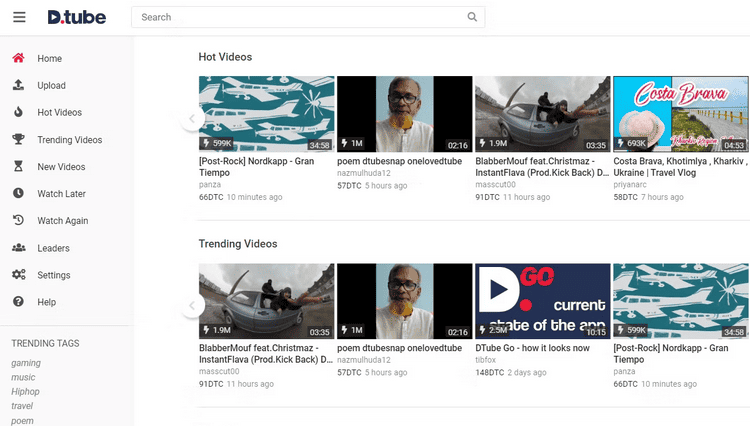Click the New Videos hourglass icon
Image resolution: width=750 pixels, height=426 pixels.
[18, 166]
